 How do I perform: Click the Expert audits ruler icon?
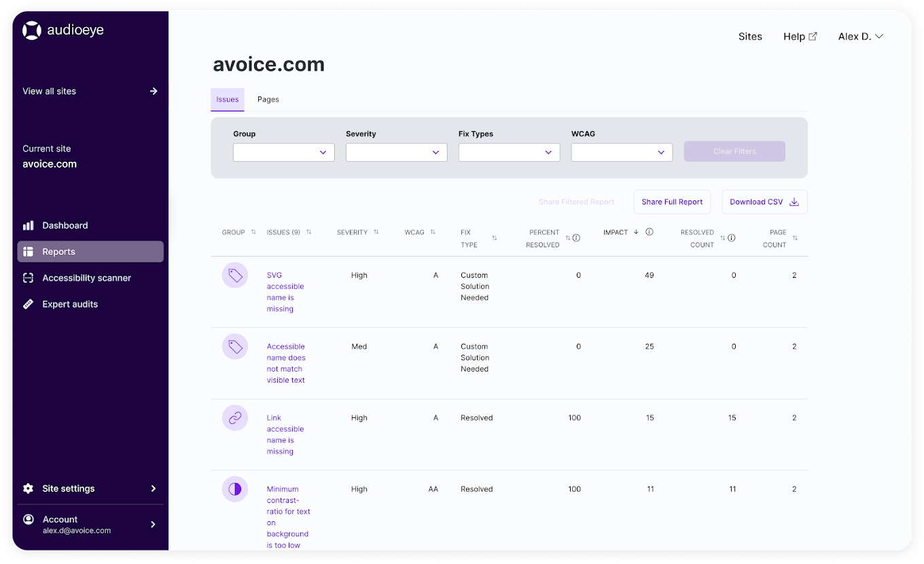pos(28,304)
